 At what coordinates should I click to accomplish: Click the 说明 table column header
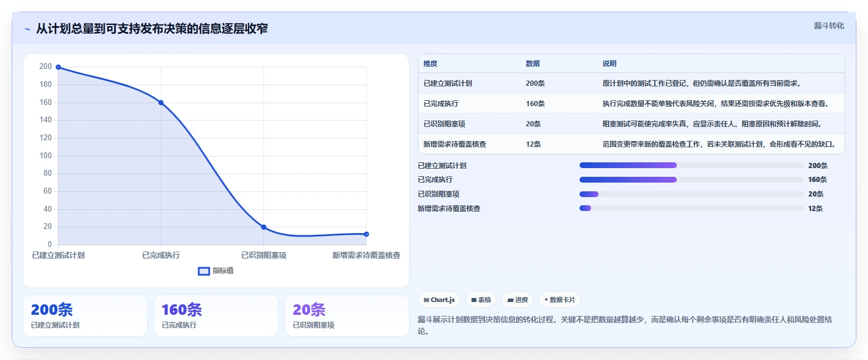[x=610, y=64]
